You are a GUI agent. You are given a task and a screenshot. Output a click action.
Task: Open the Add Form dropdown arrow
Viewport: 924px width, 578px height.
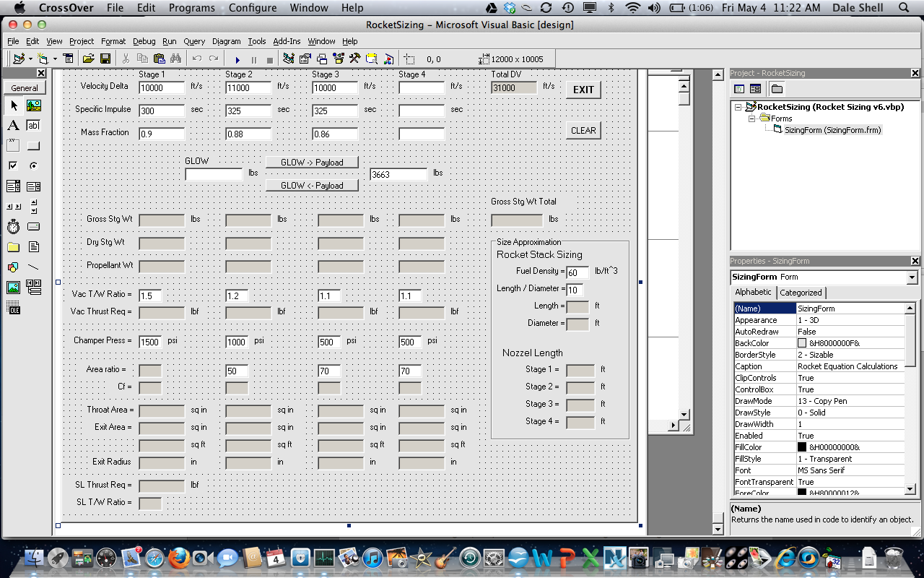pos(53,59)
